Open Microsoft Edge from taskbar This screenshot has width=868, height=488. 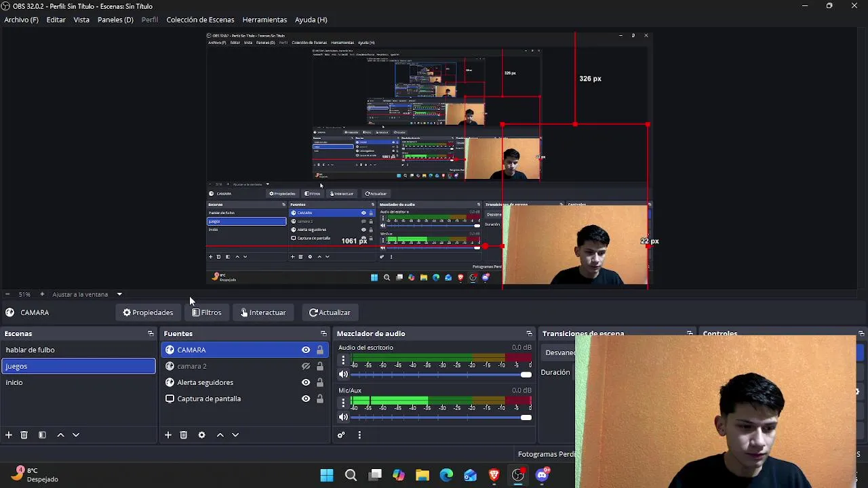(446, 475)
